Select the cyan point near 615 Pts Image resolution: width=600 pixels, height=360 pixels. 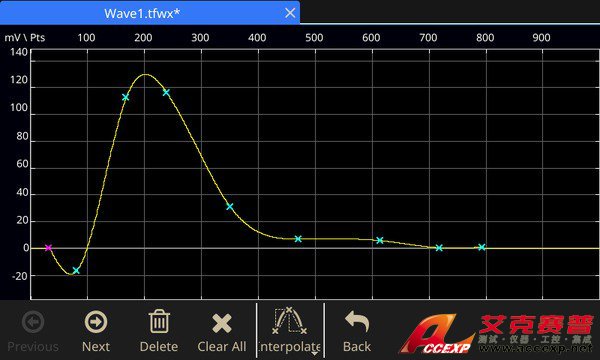[380, 240]
